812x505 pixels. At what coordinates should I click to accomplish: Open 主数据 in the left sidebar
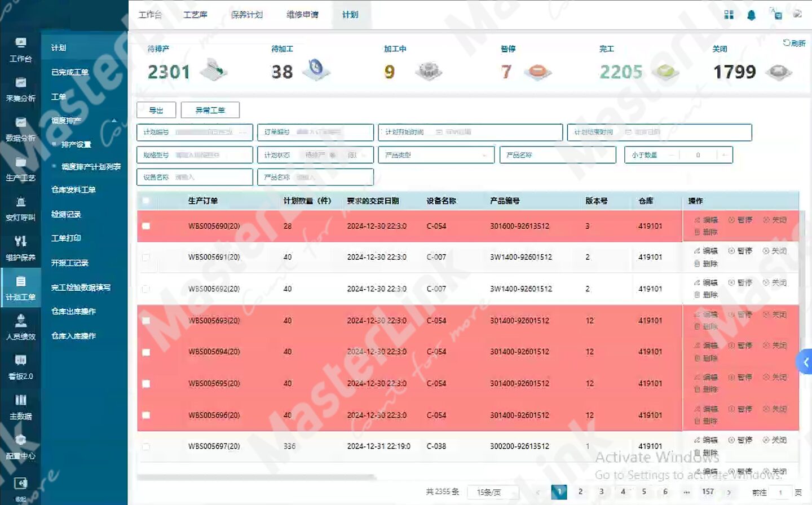[21, 407]
